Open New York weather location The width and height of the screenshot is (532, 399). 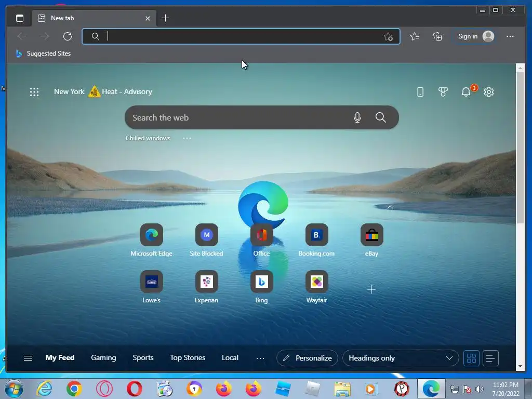pyautogui.click(x=69, y=91)
